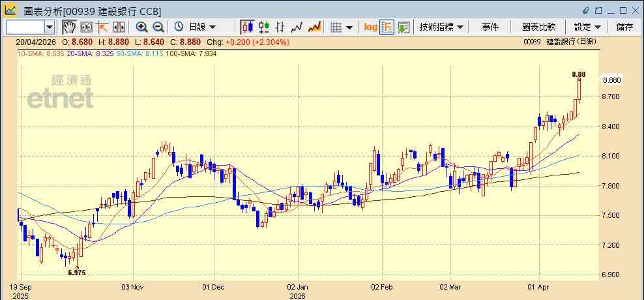
Task: Expand the grid options arrow
Action: click(349, 27)
